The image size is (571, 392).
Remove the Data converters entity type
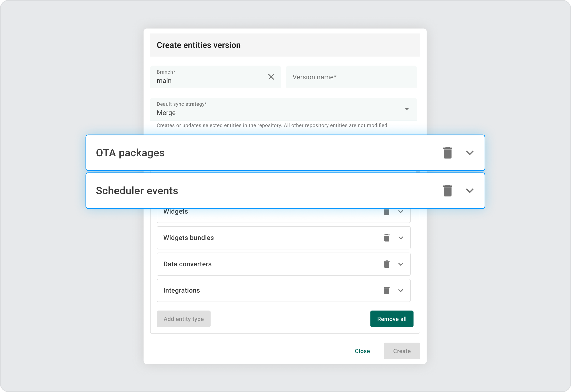click(387, 264)
